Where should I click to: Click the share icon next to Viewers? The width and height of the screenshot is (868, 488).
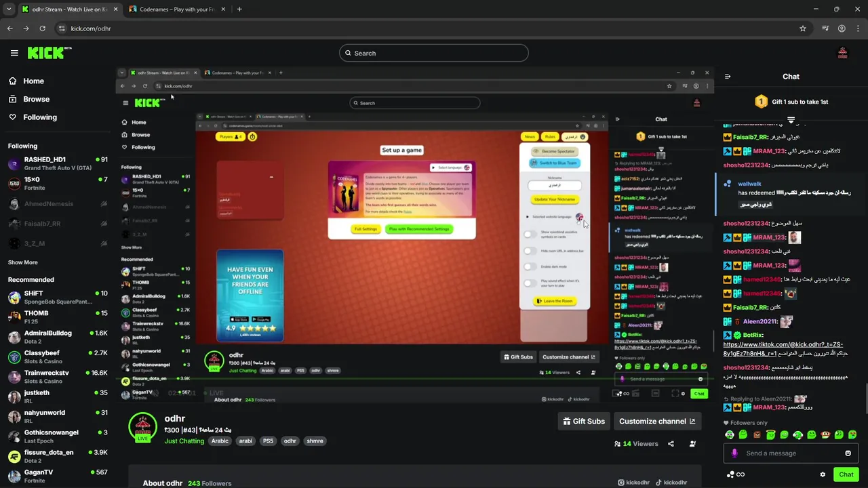pos(671,444)
